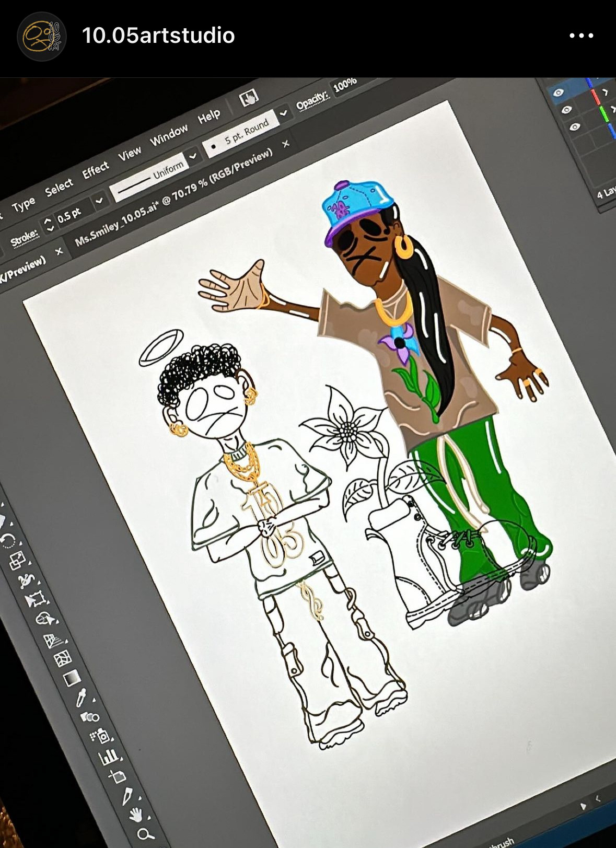616x848 pixels.
Task: Select the Free Transform tool
Action: click(35, 599)
